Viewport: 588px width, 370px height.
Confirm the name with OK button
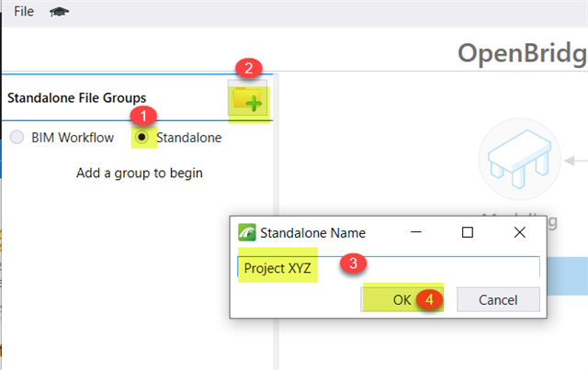pyautogui.click(x=401, y=299)
